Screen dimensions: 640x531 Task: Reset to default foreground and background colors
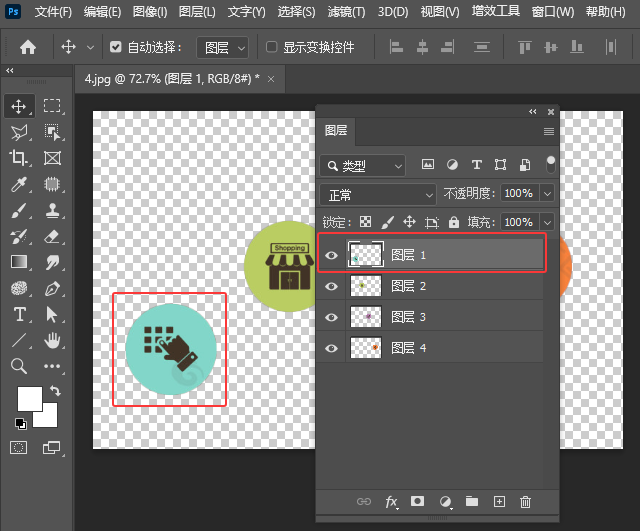click(x=20, y=424)
